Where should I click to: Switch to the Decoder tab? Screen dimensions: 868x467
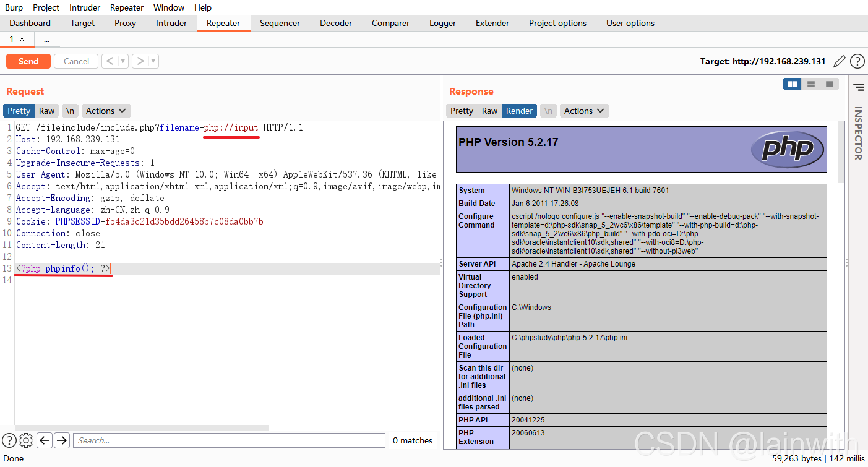(336, 23)
